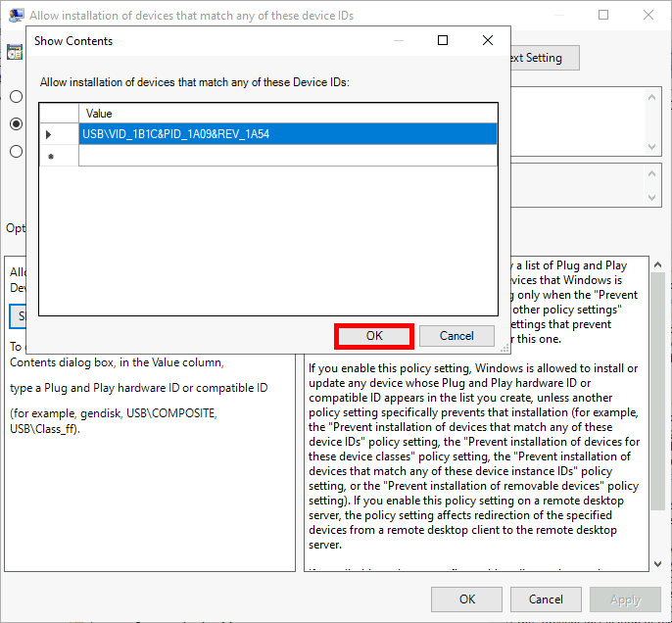The image size is (672, 623).
Task: Click the Apply button in policy window
Action: [x=625, y=599]
